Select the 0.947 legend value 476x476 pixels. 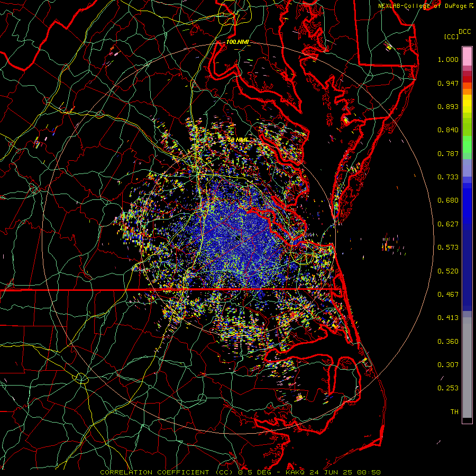[448, 83]
